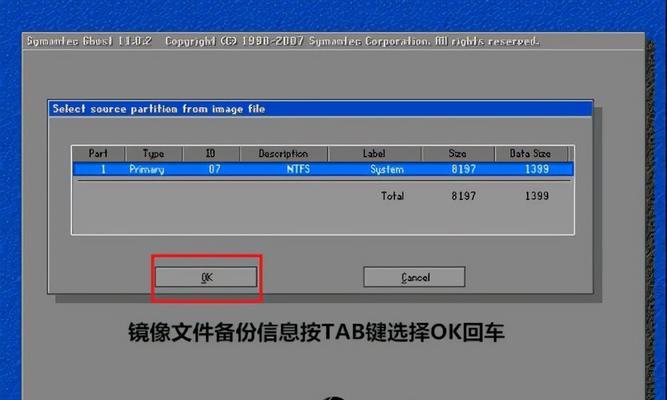The image size is (667, 400).
Task: Select the Data Size column header
Action: click(530, 154)
